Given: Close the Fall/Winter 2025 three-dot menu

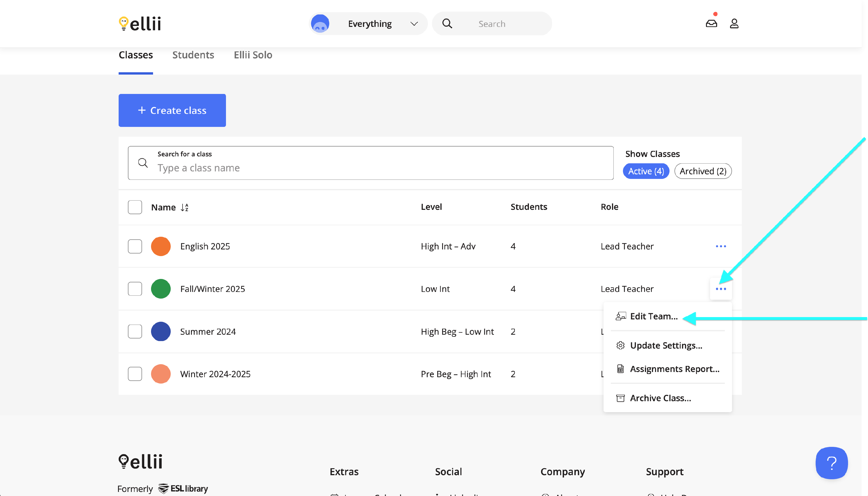Looking at the screenshot, I should point(721,289).
